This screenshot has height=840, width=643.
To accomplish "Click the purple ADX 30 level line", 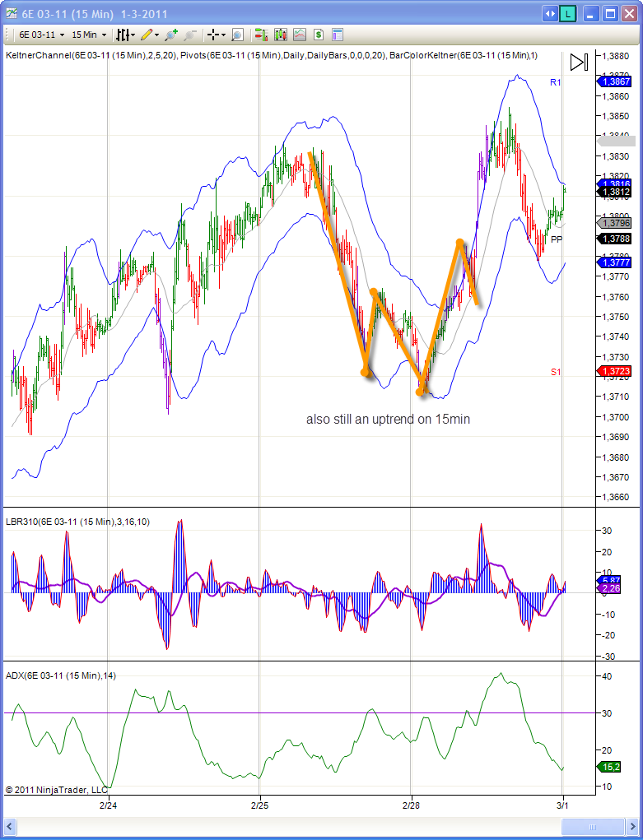I will [x=299, y=712].
